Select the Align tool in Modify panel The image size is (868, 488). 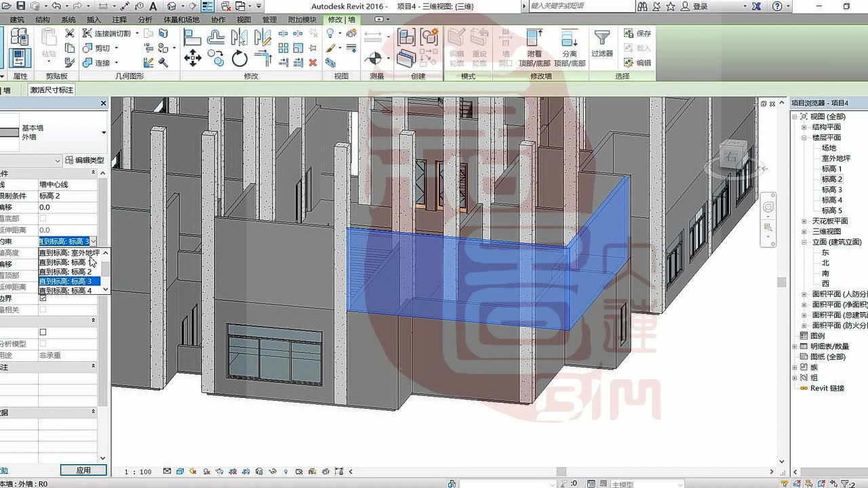click(193, 37)
